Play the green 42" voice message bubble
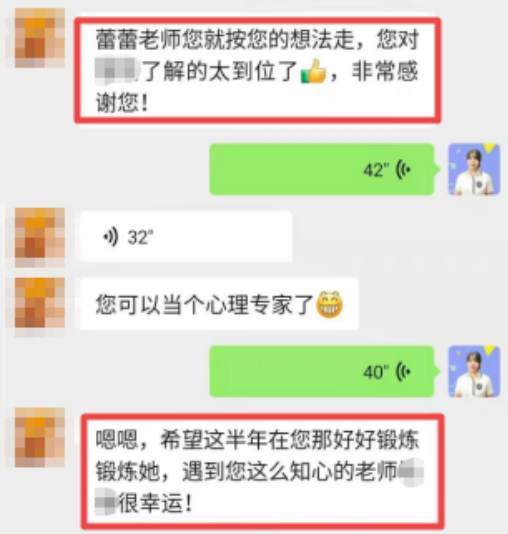Image resolution: width=508 pixels, height=534 pixels. (322, 169)
